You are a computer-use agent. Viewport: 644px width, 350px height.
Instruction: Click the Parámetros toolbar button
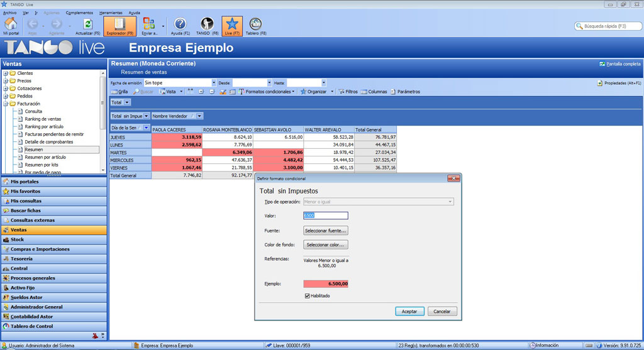point(405,92)
